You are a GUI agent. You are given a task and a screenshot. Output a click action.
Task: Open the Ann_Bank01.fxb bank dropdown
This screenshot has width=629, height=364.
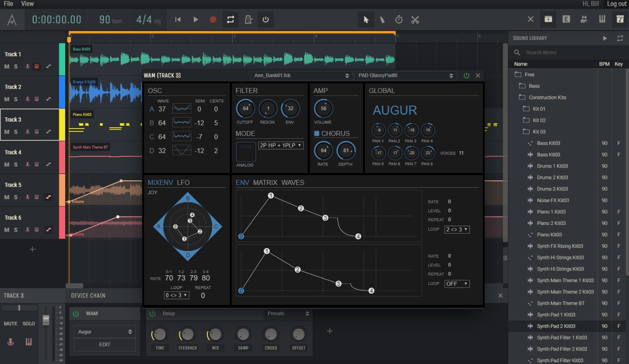pos(301,75)
